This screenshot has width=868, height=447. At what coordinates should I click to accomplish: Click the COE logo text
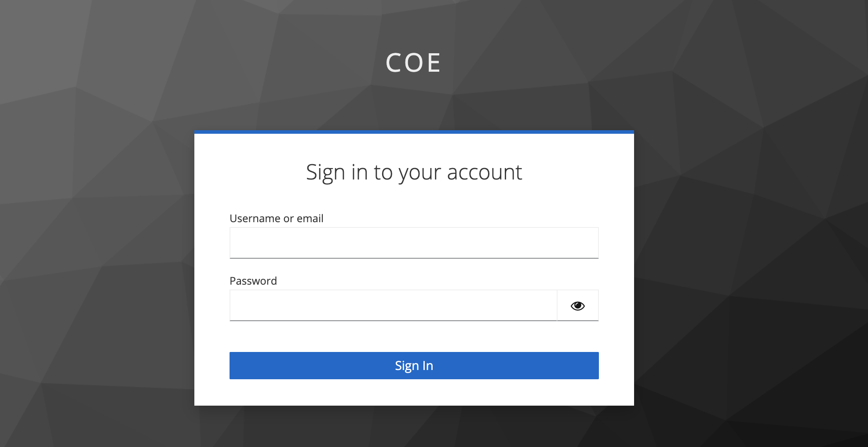point(413,62)
